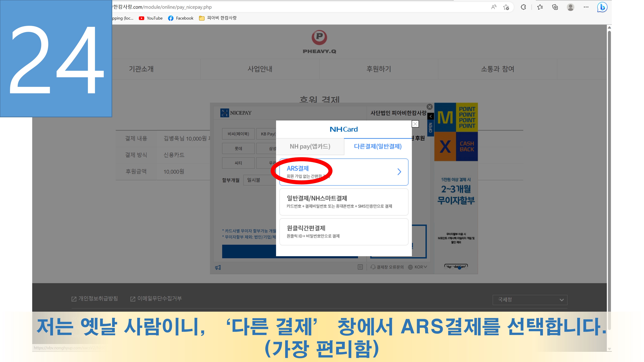The width and height of the screenshot is (644, 362).
Task: Close the NICEPAY payment window
Action: point(430,107)
